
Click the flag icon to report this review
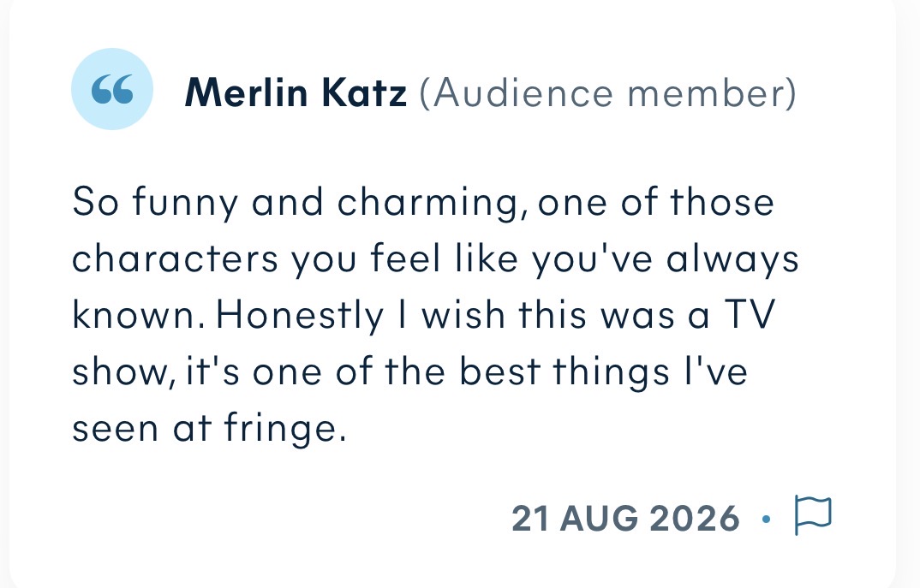(813, 514)
